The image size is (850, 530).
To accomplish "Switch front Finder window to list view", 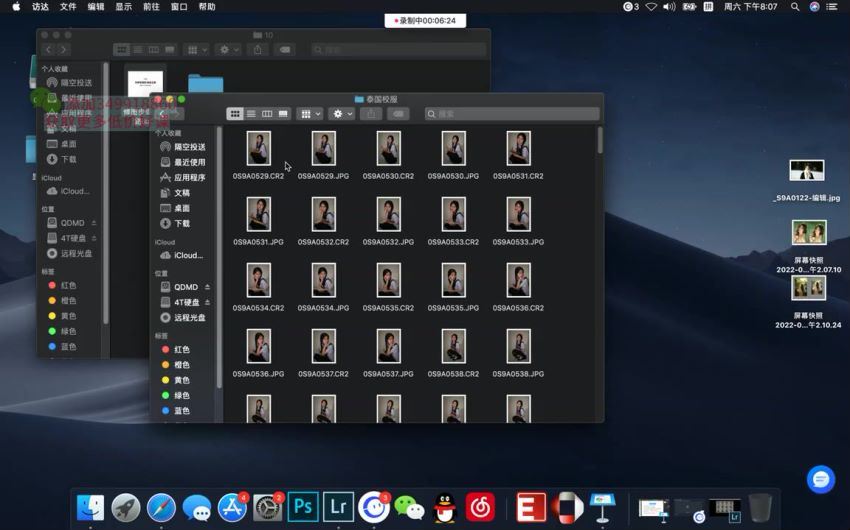I will (x=251, y=114).
